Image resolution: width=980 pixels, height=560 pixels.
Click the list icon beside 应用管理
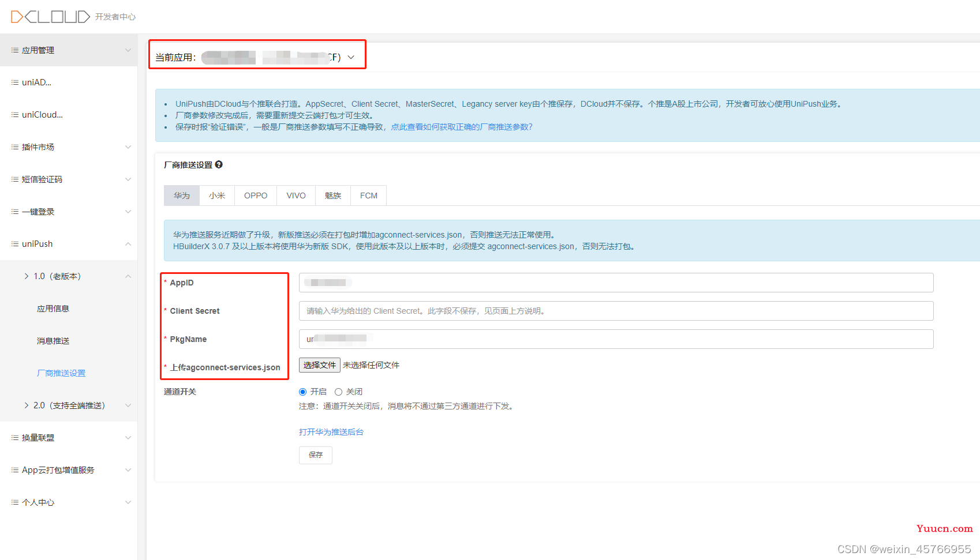tap(15, 50)
